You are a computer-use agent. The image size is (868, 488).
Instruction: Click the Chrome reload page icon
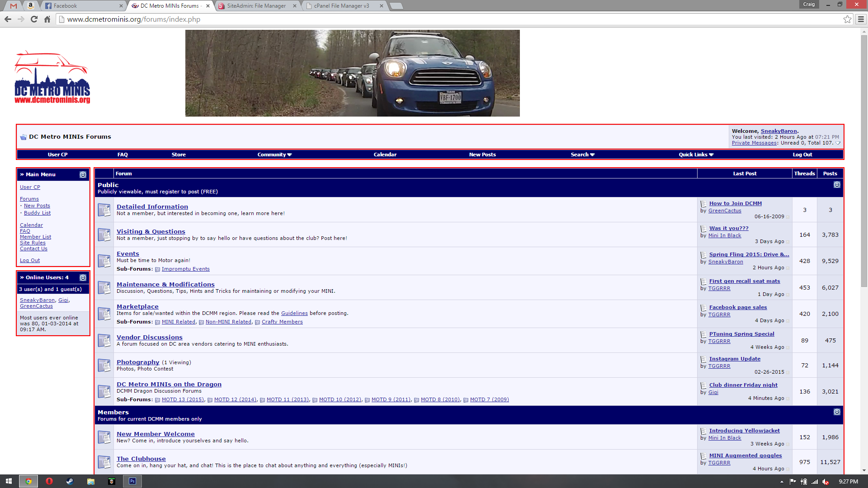click(34, 19)
